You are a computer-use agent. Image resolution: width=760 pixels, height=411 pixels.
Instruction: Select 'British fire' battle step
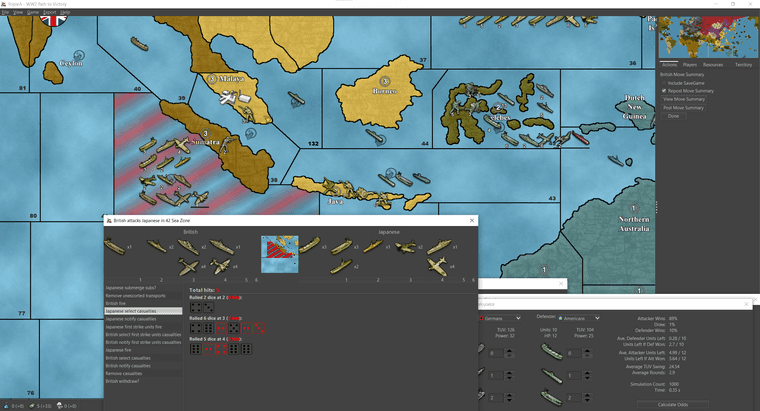click(x=143, y=303)
